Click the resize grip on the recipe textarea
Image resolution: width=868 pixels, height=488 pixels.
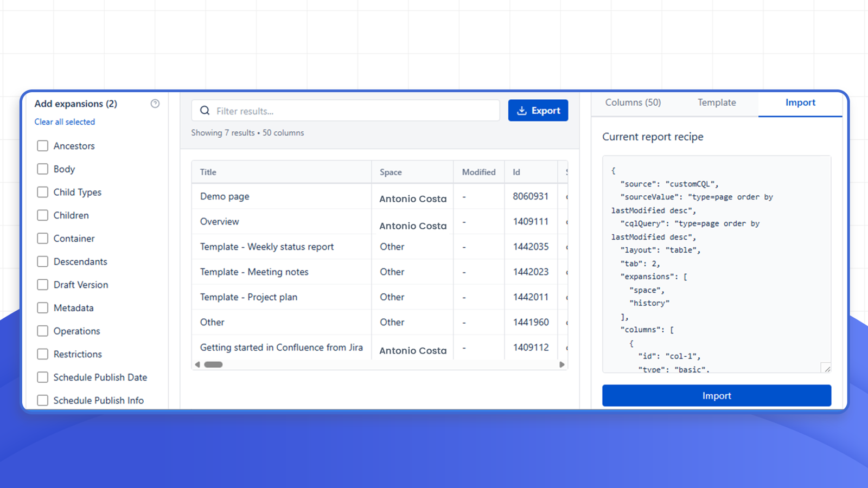point(826,369)
